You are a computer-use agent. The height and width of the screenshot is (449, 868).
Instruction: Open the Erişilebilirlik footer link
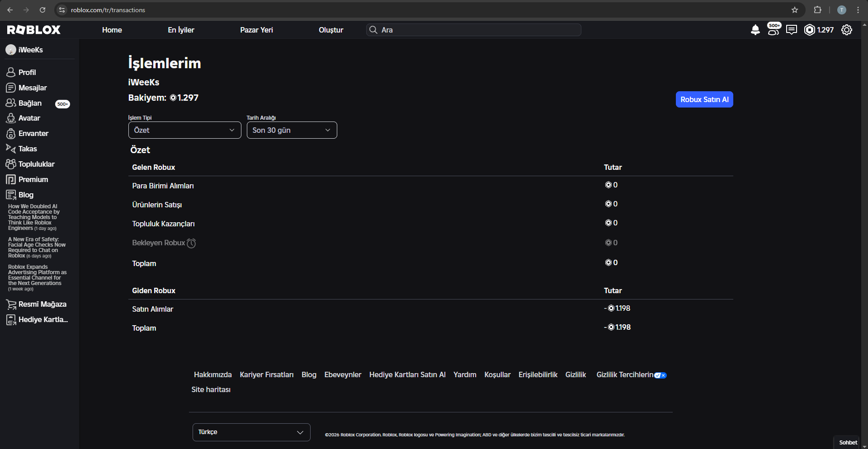point(538,375)
